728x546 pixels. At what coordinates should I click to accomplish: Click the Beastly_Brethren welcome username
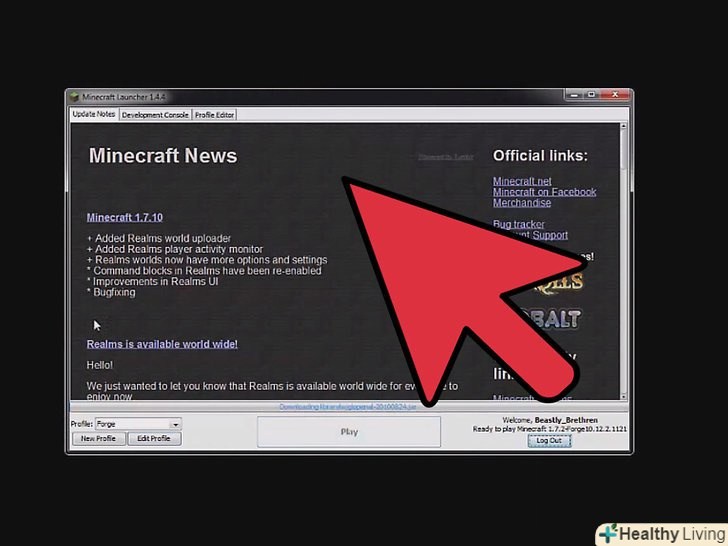[566, 420]
